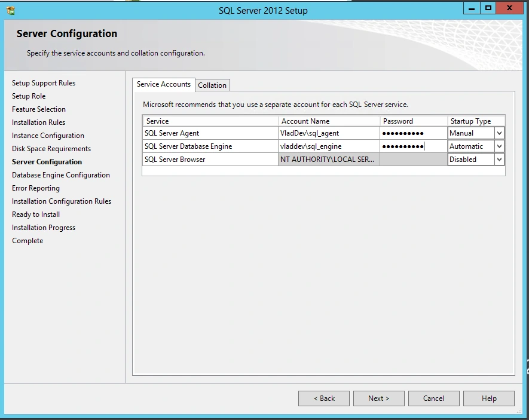This screenshot has height=420, width=529.
Task: Click Database Engine Configuration step
Action: tap(61, 175)
